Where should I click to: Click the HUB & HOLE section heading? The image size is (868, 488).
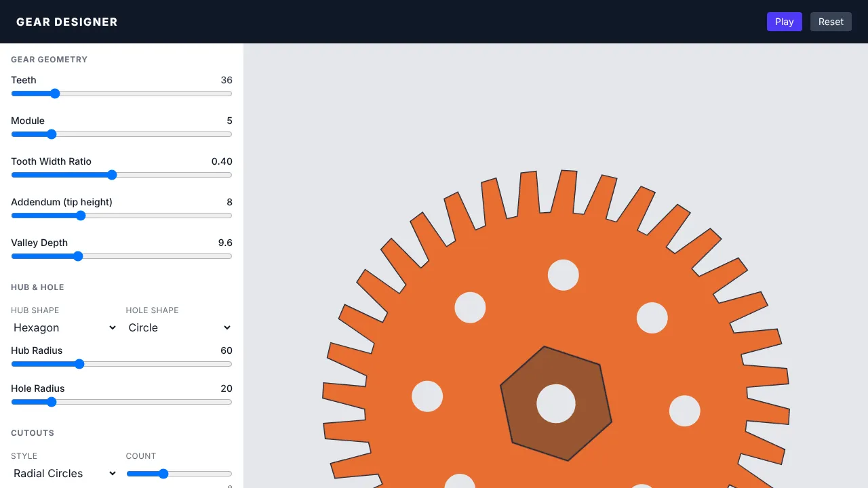click(x=37, y=287)
